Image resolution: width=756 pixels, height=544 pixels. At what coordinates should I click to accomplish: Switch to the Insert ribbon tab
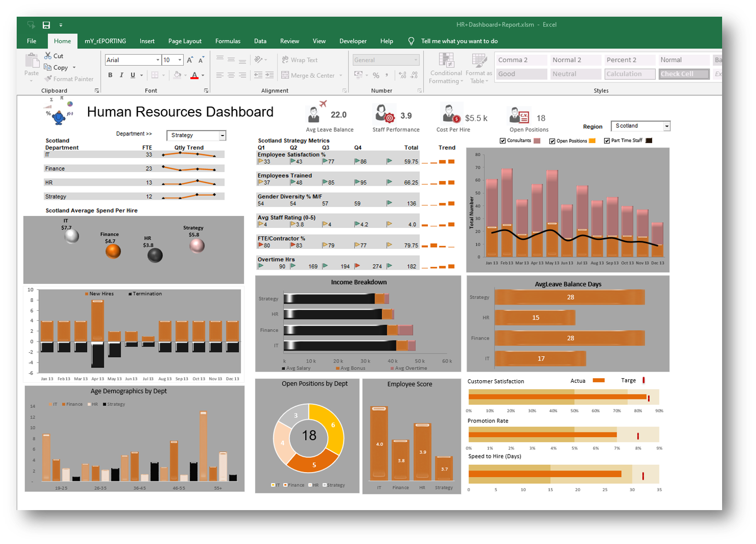click(147, 41)
